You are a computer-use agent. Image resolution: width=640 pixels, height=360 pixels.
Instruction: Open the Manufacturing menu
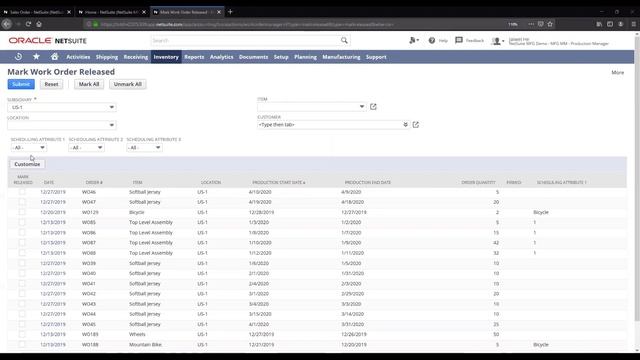tap(341, 57)
